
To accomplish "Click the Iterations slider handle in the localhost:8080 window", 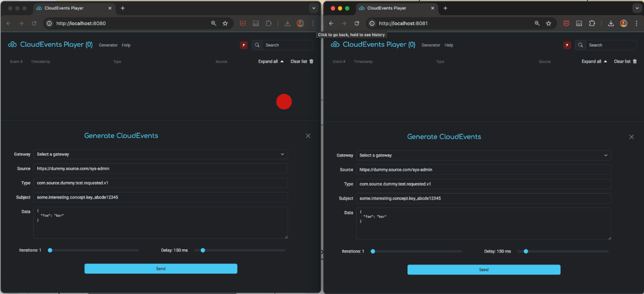I will tap(50, 250).
